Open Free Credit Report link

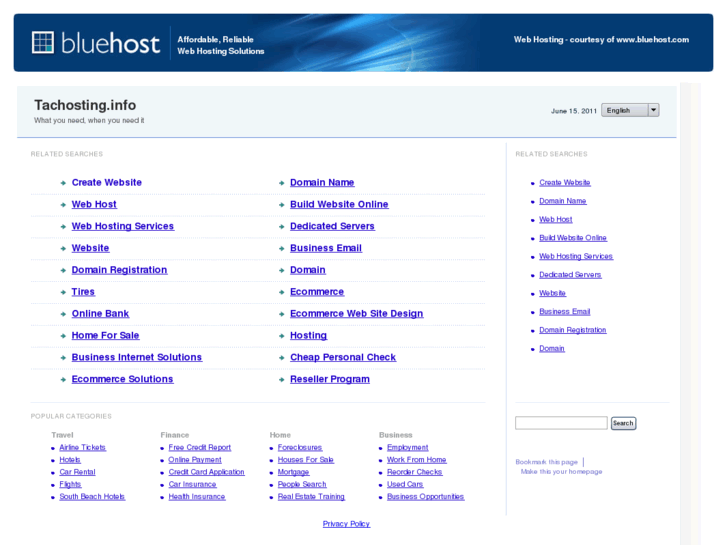pos(200,447)
